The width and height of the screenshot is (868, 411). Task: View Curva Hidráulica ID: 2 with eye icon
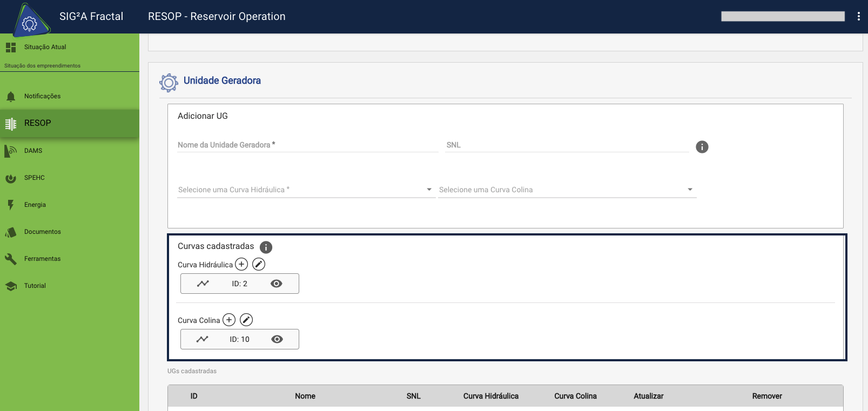pyautogui.click(x=276, y=284)
